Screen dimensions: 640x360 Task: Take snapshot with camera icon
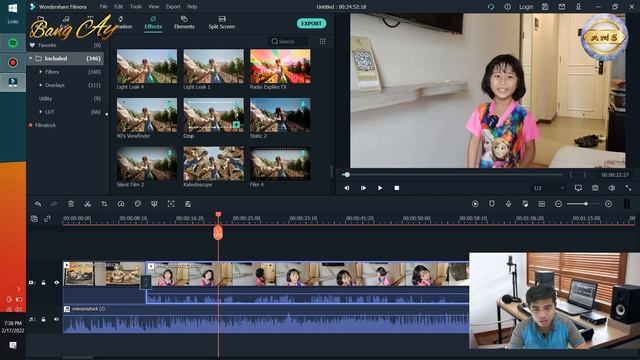[x=595, y=188]
